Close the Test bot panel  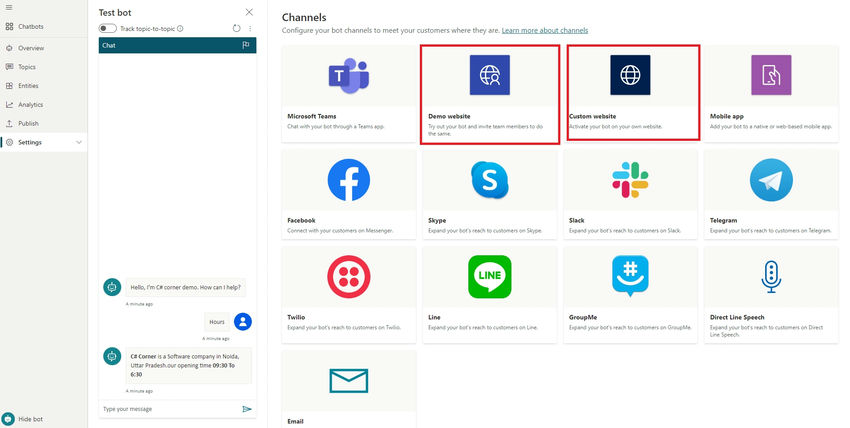tap(249, 12)
